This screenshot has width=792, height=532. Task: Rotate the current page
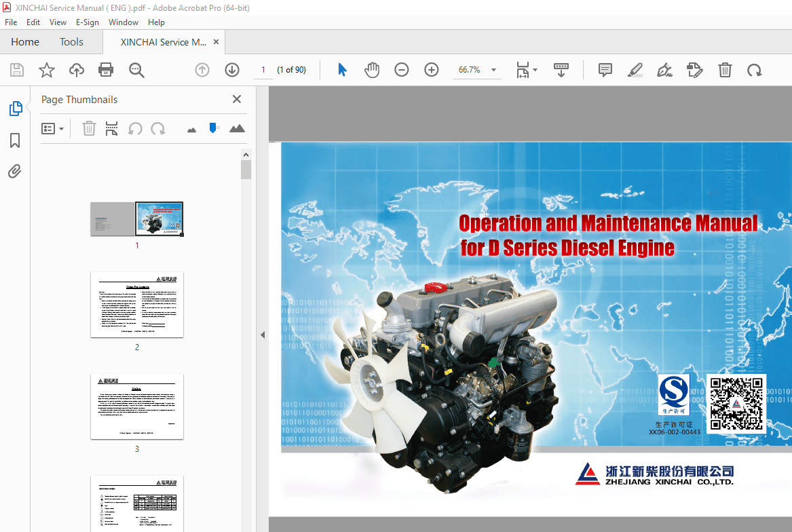point(754,69)
